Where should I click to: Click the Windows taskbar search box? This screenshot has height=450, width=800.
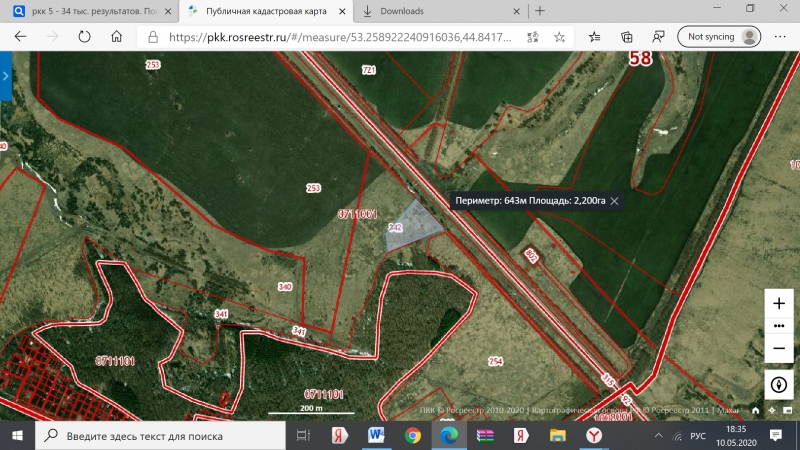click(160, 436)
